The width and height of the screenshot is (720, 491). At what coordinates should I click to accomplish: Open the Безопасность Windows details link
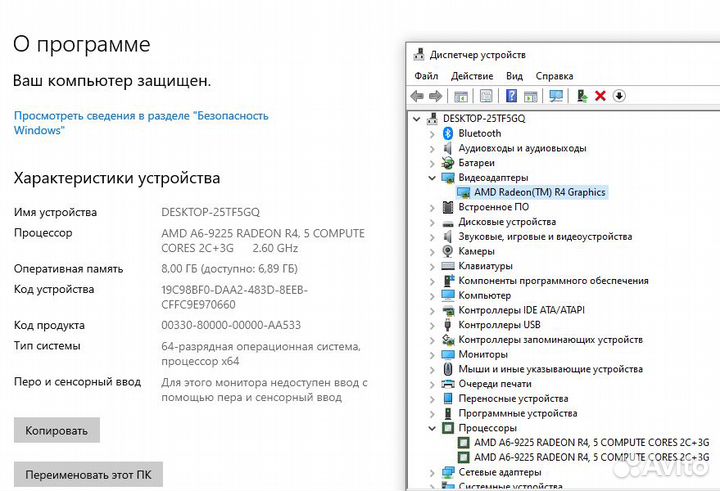[141, 123]
